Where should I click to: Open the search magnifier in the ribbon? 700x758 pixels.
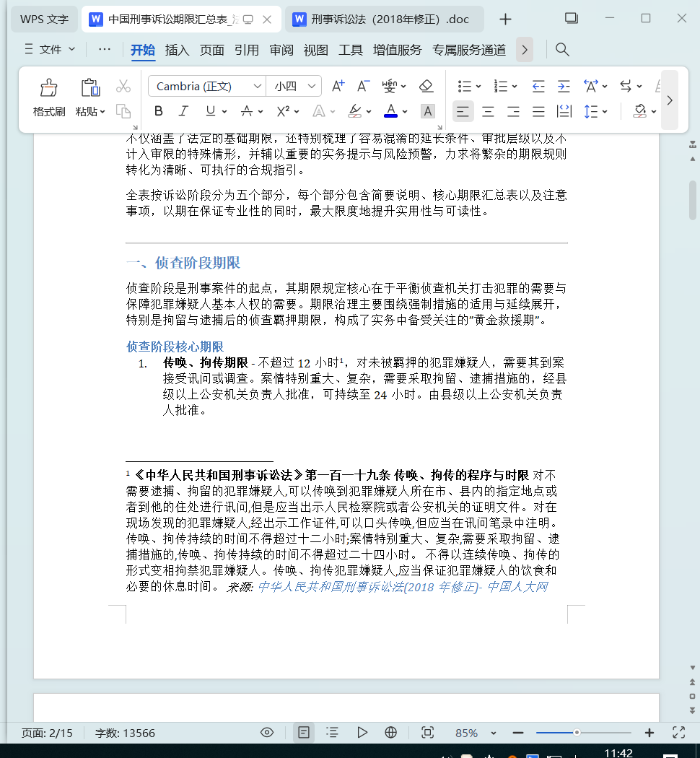[x=562, y=50]
